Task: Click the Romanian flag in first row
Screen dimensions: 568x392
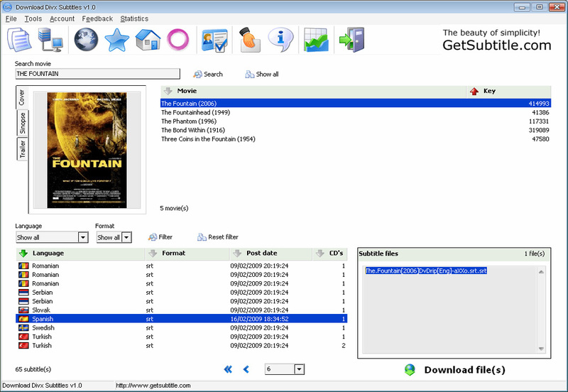Action: pyautogui.click(x=23, y=266)
